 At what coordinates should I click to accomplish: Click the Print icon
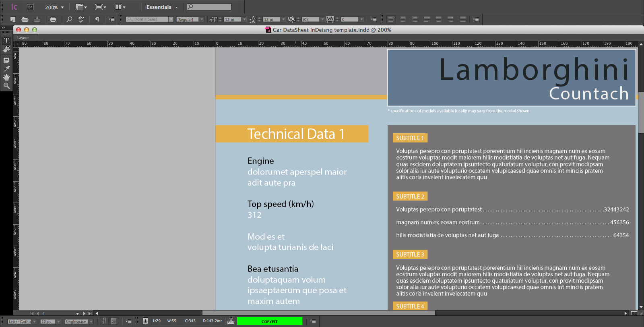(53, 19)
